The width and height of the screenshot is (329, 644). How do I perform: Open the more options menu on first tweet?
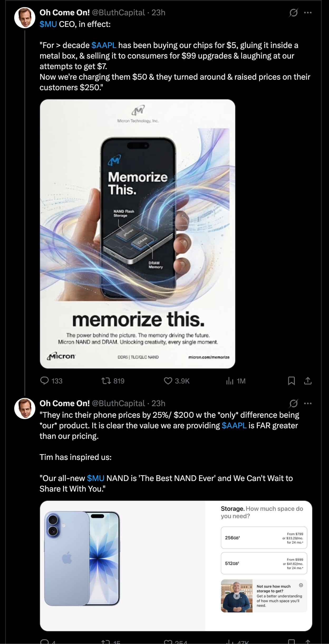point(308,13)
